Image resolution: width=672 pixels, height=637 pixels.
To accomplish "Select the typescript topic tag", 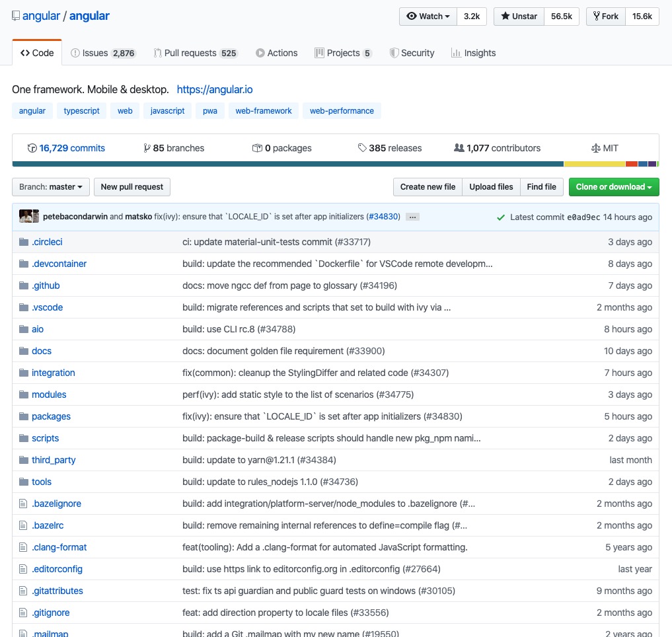I will [x=81, y=110].
